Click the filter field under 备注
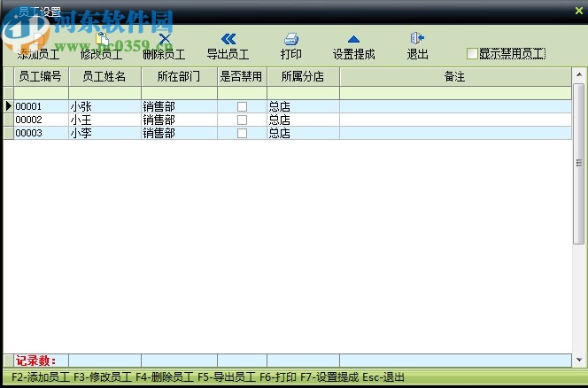Screen dimensions: 588x388 click(x=456, y=93)
